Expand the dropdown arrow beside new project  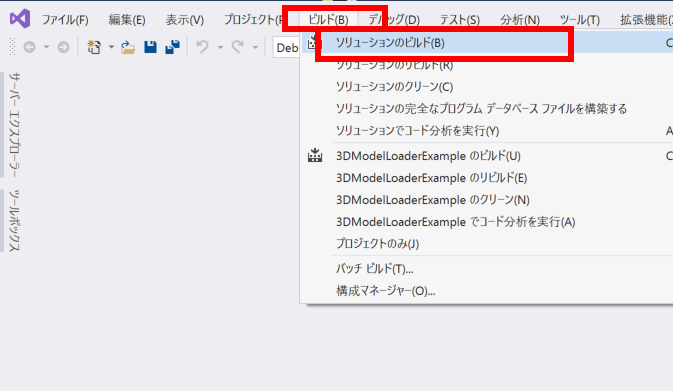111,47
